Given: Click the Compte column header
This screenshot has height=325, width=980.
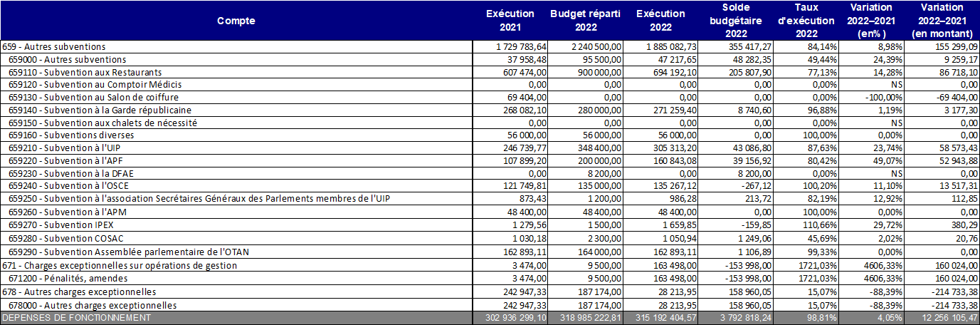Looking at the screenshot, I should (x=236, y=21).
